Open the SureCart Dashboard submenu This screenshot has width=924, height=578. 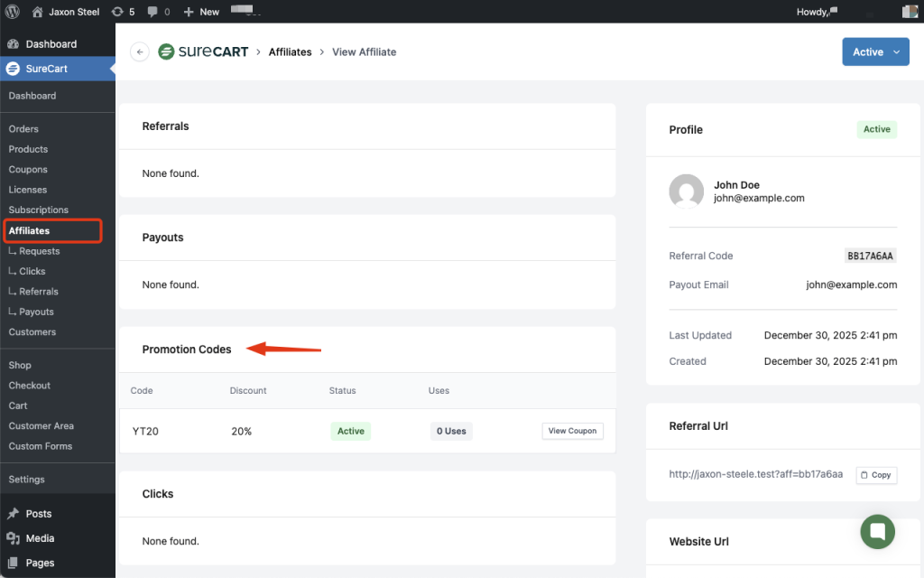coord(32,96)
